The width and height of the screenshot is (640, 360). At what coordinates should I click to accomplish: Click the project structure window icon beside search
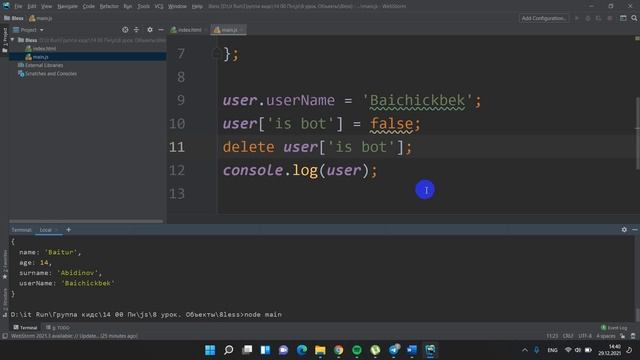tap(623, 18)
